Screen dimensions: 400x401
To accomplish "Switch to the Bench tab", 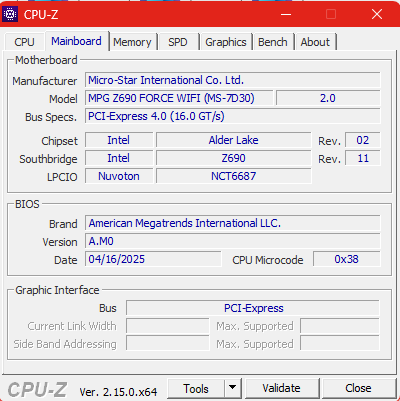I will click(273, 42).
